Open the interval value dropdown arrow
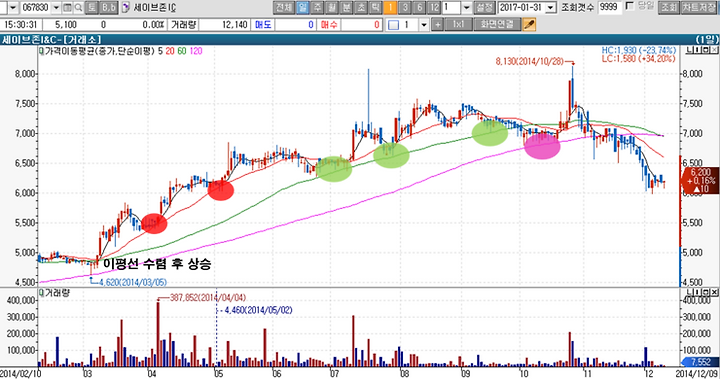This screenshot has height=379, width=720. [x=467, y=7]
